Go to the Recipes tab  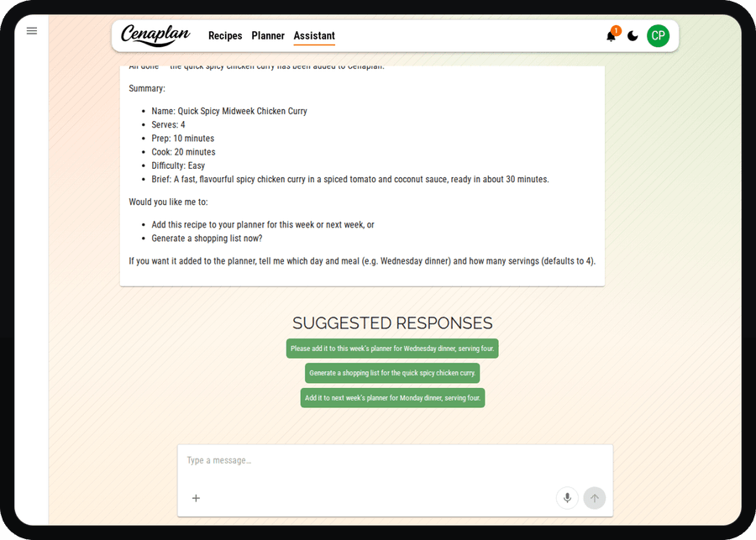[x=225, y=35]
